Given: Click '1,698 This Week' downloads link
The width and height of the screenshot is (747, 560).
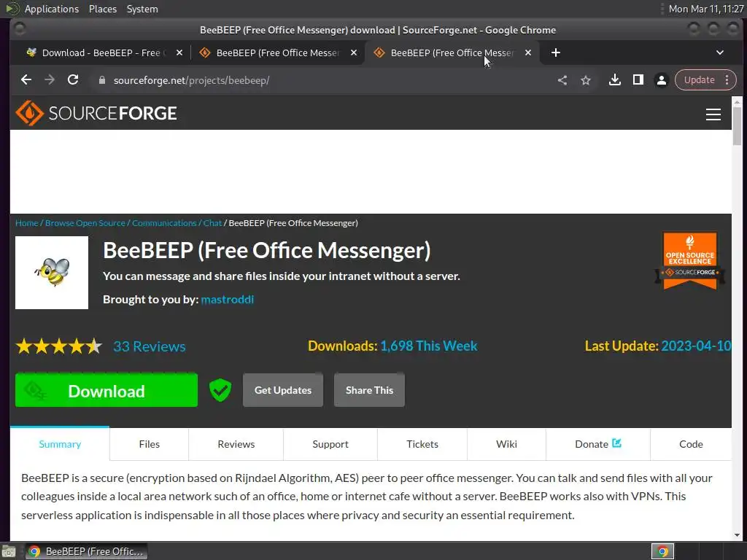Looking at the screenshot, I should click(428, 346).
